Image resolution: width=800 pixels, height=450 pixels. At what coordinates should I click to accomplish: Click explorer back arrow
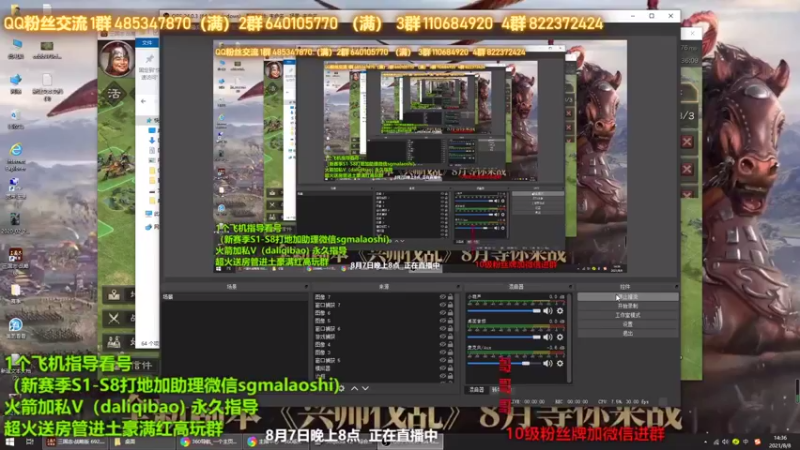[143, 102]
